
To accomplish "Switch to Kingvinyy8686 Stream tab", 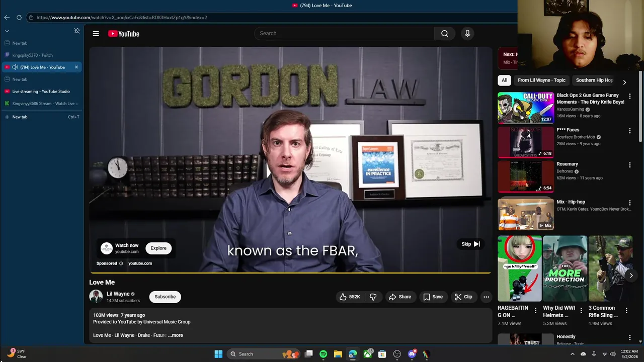I will click(x=41, y=104).
